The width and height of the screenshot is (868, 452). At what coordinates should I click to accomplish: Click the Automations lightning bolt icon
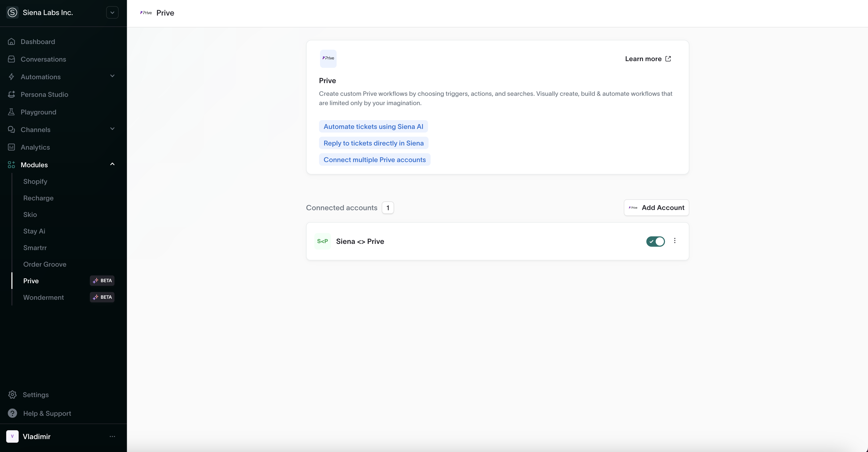click(11, 77)
